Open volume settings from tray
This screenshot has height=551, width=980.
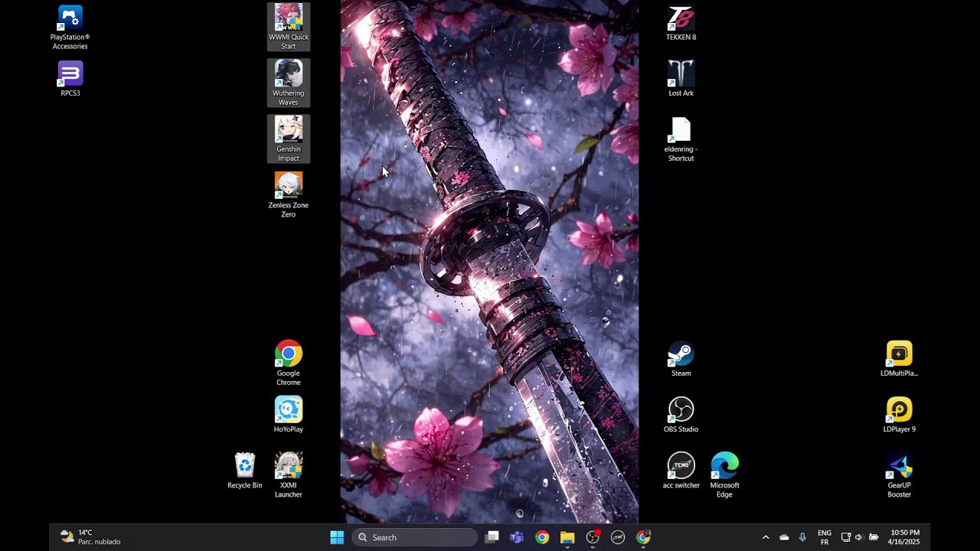pos(859,537)
